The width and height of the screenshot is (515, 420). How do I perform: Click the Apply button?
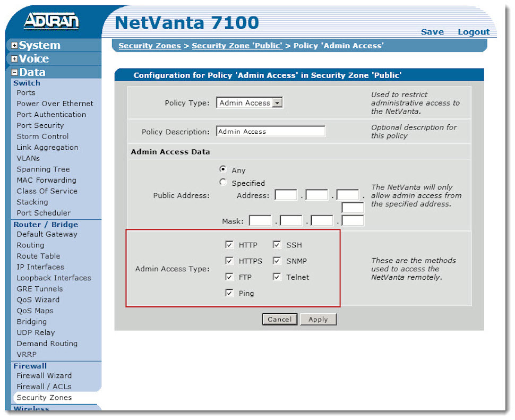coord(318,319)
